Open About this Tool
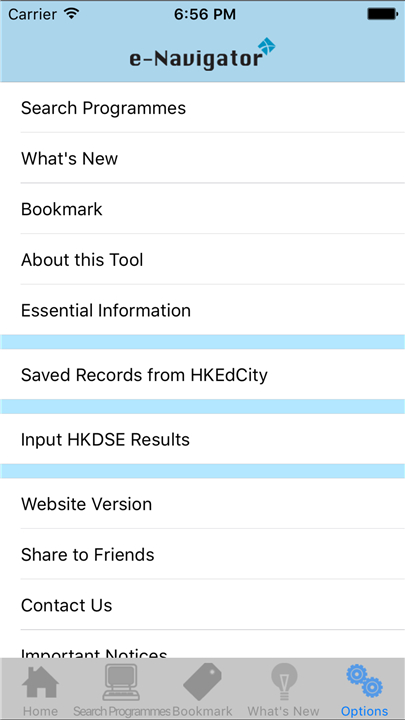Viewport: 405px width, 720px height. coord(202,260)
